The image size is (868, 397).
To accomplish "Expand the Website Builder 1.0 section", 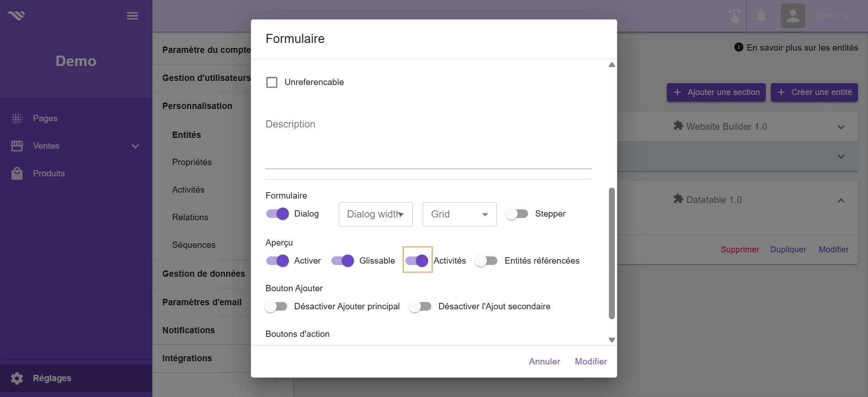I will 841,127.
